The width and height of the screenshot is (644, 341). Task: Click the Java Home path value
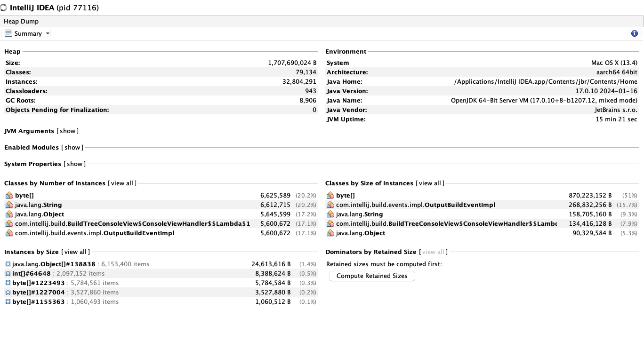click(546, 82)
